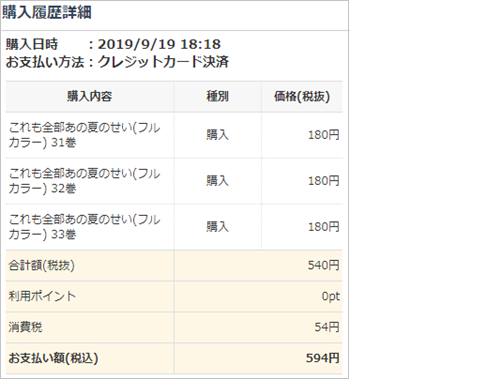The width and height of the screenshot is (480, 380).
Task: Click the 消費税 54円 amount
Action: pos(327,327)
